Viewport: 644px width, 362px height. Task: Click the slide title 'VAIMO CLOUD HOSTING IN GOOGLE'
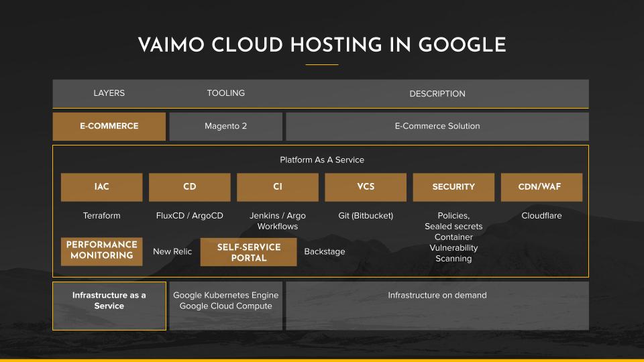(x=322, y=45)
